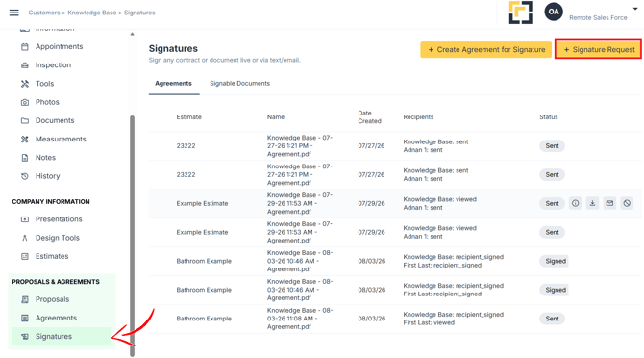
Task: Open Appointments in the sidebar
Action: (60, 47)
